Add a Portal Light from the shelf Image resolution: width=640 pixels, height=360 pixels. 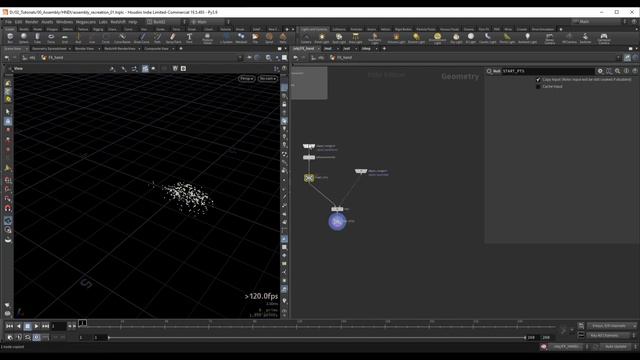[507, 38]
